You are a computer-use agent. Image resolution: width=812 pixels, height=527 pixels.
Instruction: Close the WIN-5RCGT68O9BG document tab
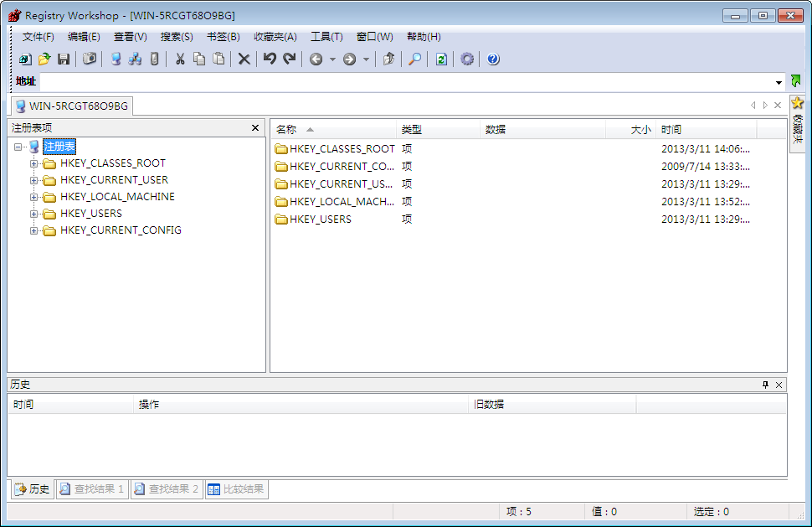click(x=778, y=106)
